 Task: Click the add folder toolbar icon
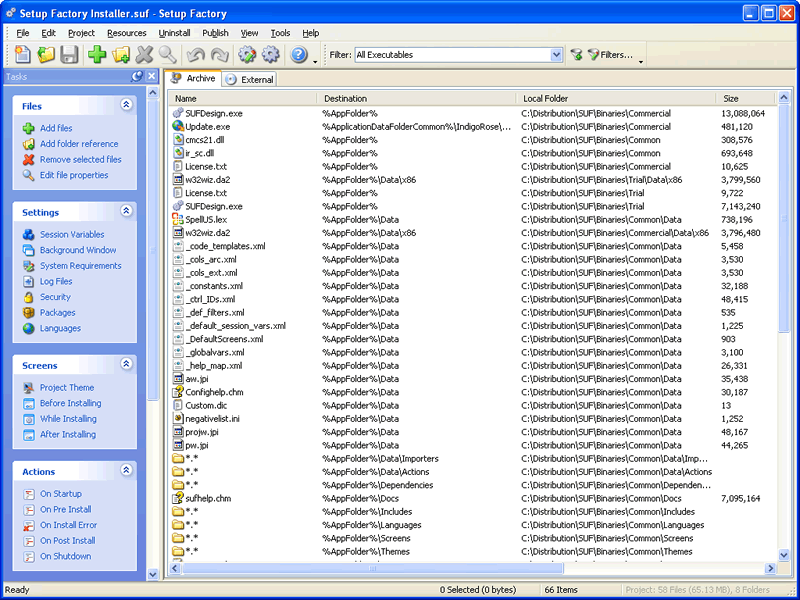click(x=120, y=54)
